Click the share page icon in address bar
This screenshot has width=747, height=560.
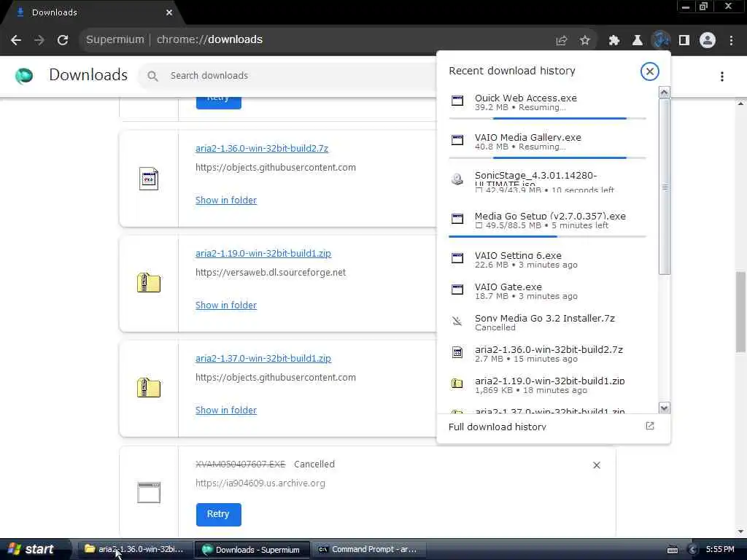[x=562, y=41]
